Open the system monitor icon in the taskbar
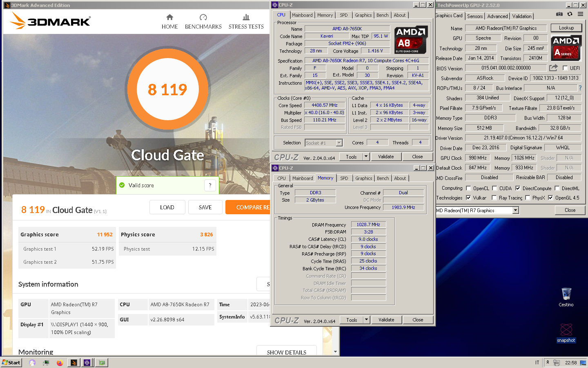Image resolution: width=588 pixels, height=368 pixels. pyautogui.click(x=46, y=363)
